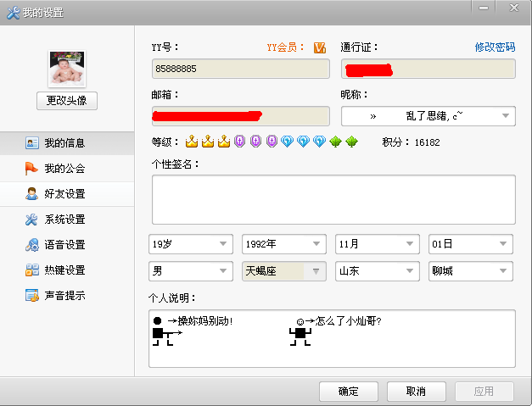Viewport: 532px width, 406px height.
Task: Open the 好友设置 section
Action: (x=67, y=194)
